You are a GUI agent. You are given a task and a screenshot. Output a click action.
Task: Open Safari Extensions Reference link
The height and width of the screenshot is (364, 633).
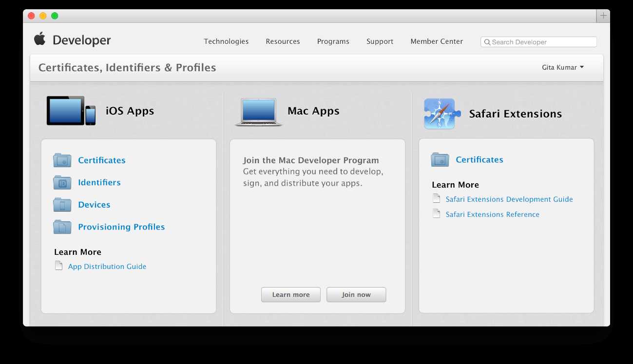[x=493, y=214]
